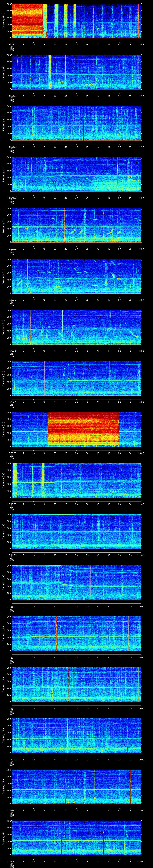
Task: Choose the spectrogram panel starting at 13:12:00
Action: [76, 583]
